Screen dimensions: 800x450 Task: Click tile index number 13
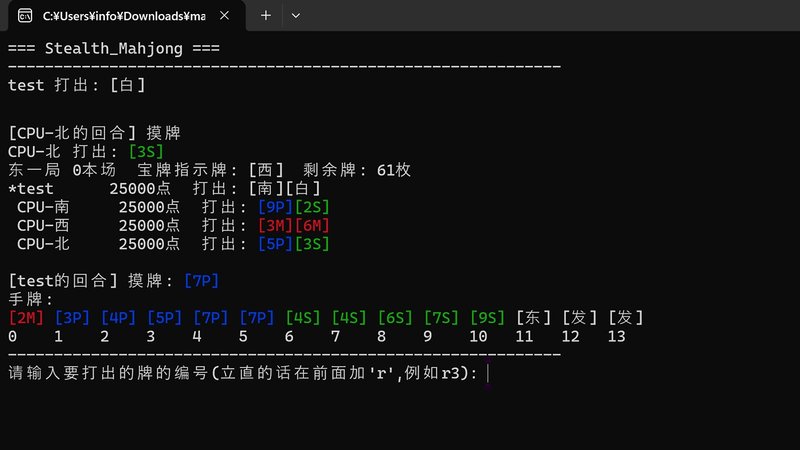click(616, 337)
